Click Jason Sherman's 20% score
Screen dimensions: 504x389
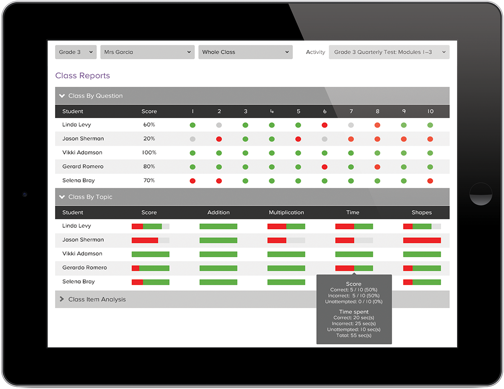click(x=149, y=138)
